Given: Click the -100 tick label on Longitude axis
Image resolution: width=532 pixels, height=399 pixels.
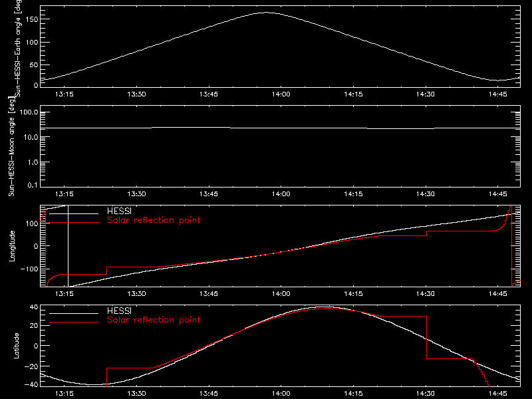Looking at the screenshot, I should pos(29,269).
